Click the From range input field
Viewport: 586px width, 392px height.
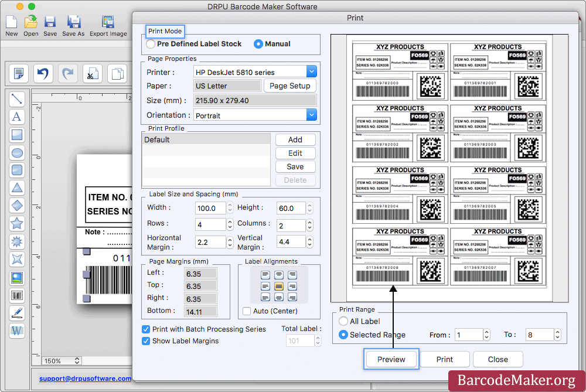pyautogui.click(x=469, y=335)
